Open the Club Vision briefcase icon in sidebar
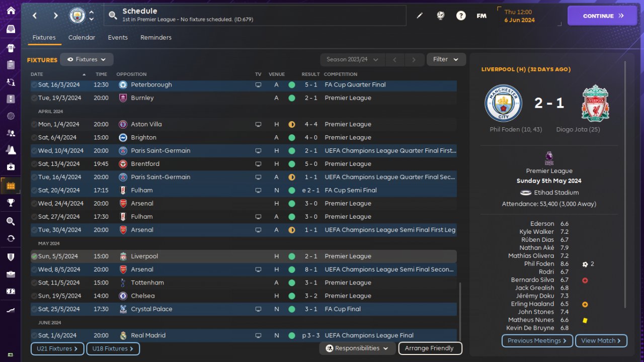 pyautogui.click(x=11, y=274)
